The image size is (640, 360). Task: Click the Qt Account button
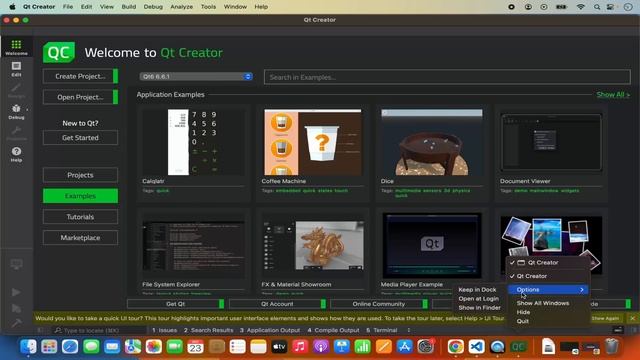(278, 304)
